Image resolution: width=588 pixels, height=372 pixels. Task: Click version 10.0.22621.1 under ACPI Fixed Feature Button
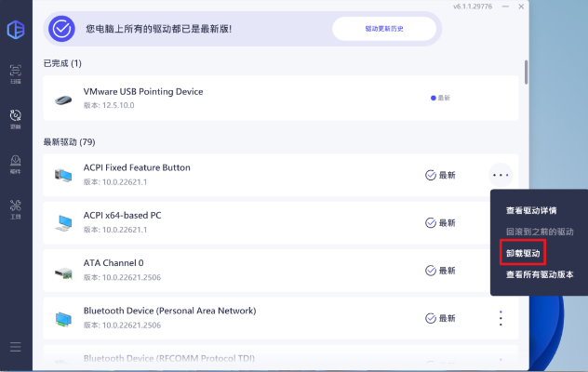point(115,182)
